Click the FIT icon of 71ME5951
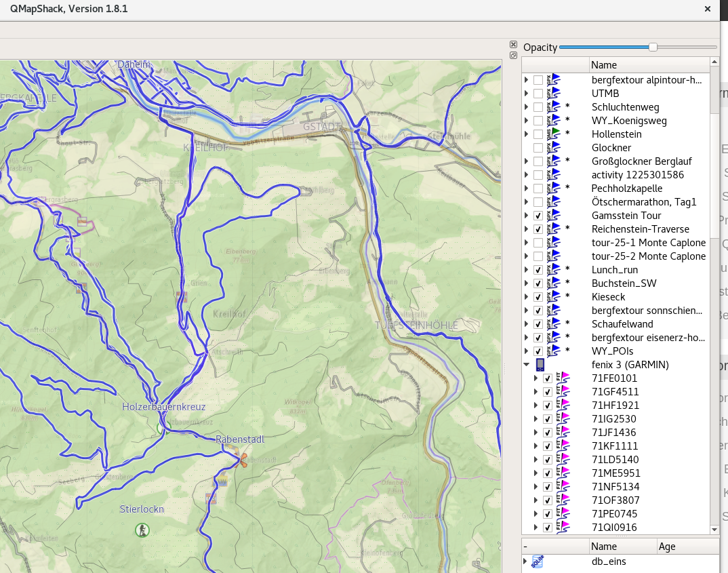This screenshot has height=573, width=728. [562, 473]
